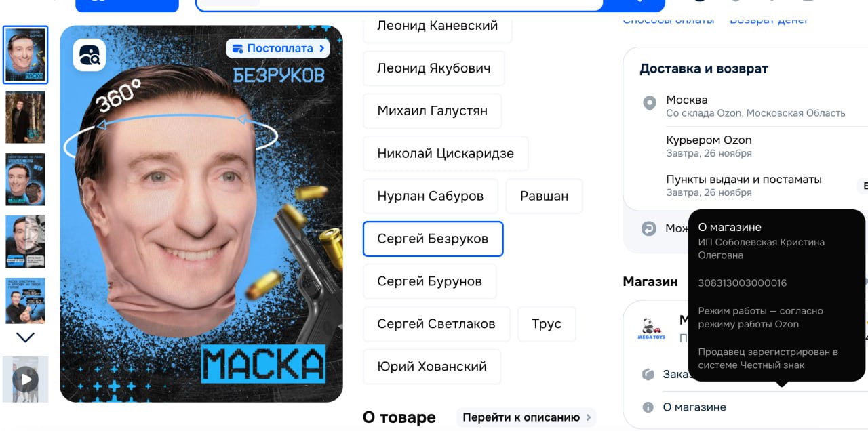The width and height of the screenshot is (868, 431).
Task: View the fourth thumbnail with half mask
Action: click(26, 242)
